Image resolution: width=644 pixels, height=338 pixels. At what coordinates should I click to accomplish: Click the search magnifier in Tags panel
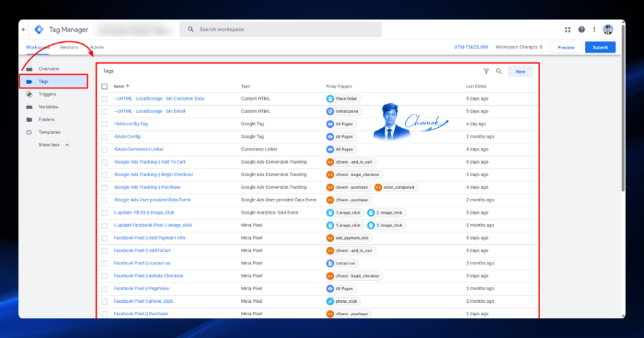(499, 71)
